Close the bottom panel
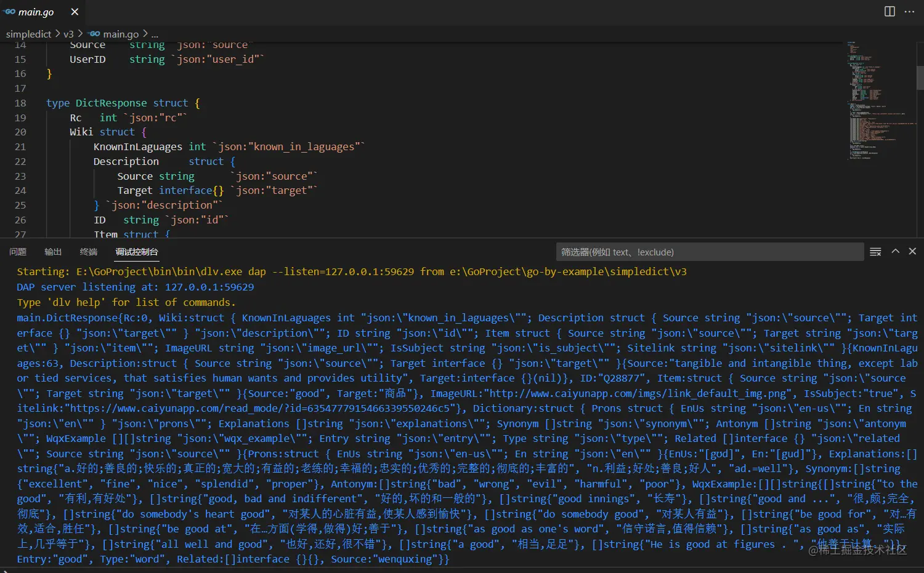 912,251
